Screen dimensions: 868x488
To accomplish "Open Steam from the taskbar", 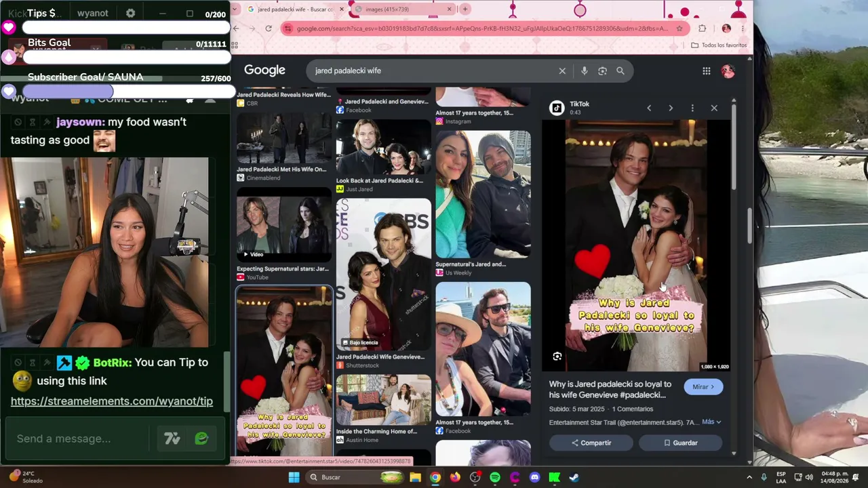I will click(574, 477).
